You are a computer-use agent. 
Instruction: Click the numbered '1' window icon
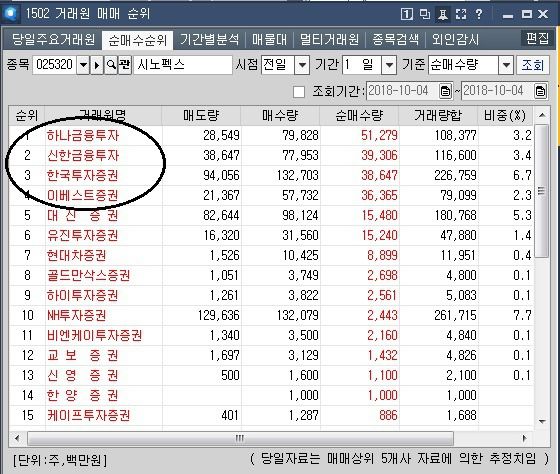407,14
